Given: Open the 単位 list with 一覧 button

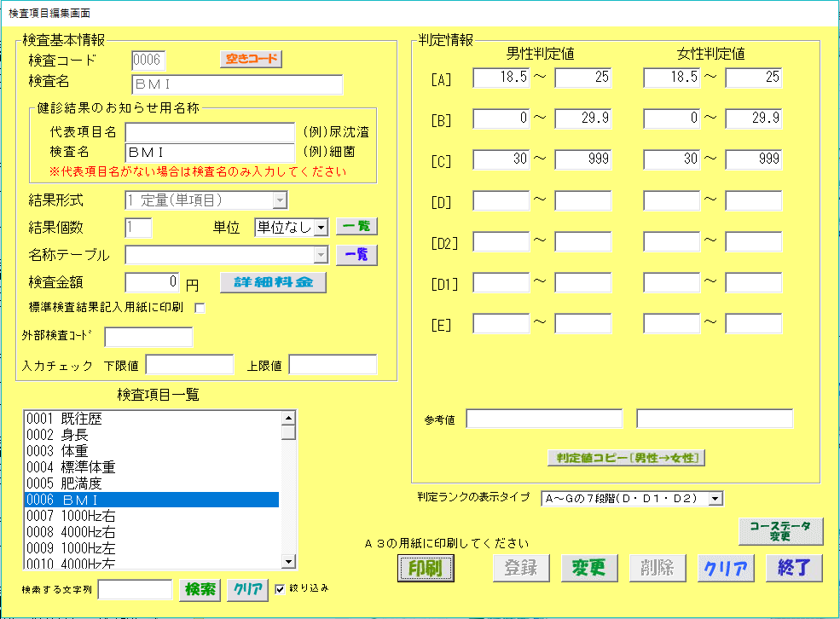Looking at the screenshot, I should coord(356,227).
